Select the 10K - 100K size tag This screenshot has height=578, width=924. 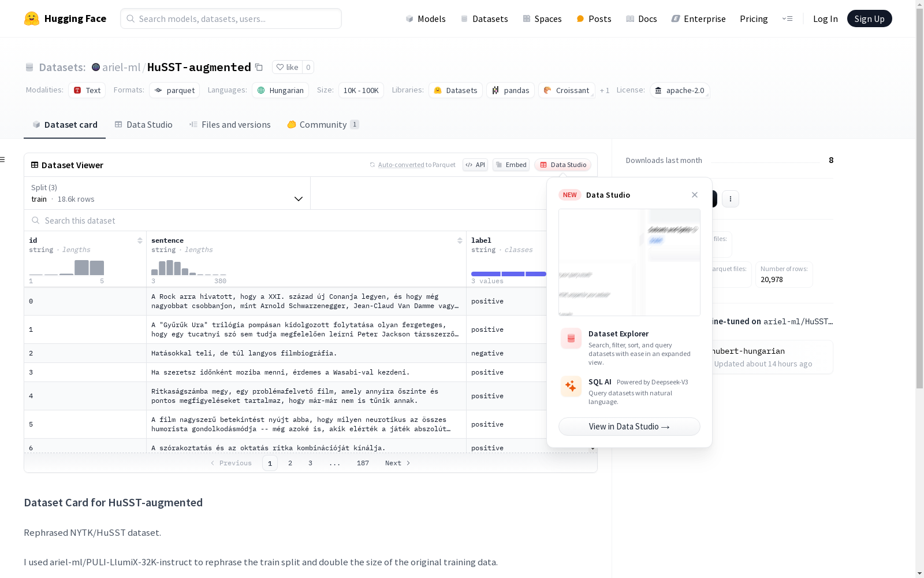pyautogui.click(x=361, y=90)
